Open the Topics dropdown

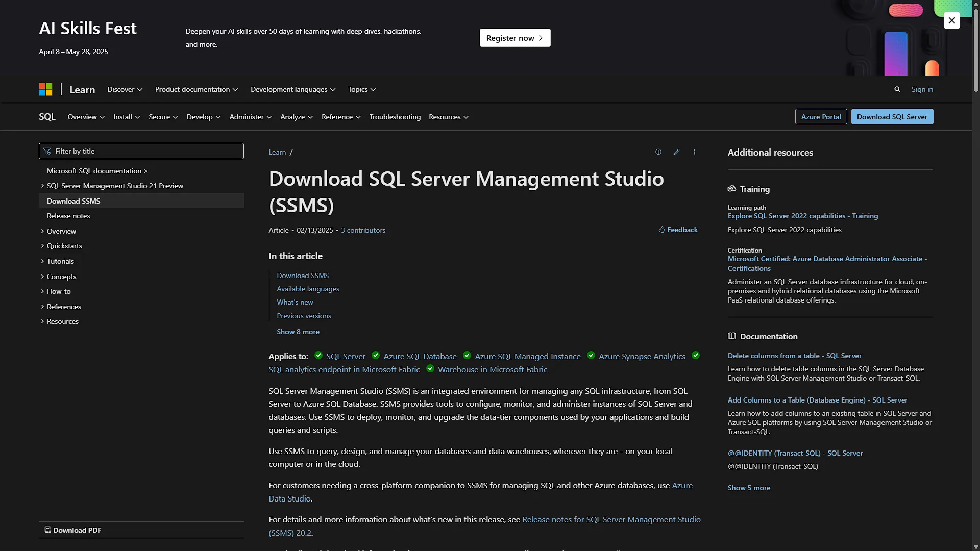[362, 89]
